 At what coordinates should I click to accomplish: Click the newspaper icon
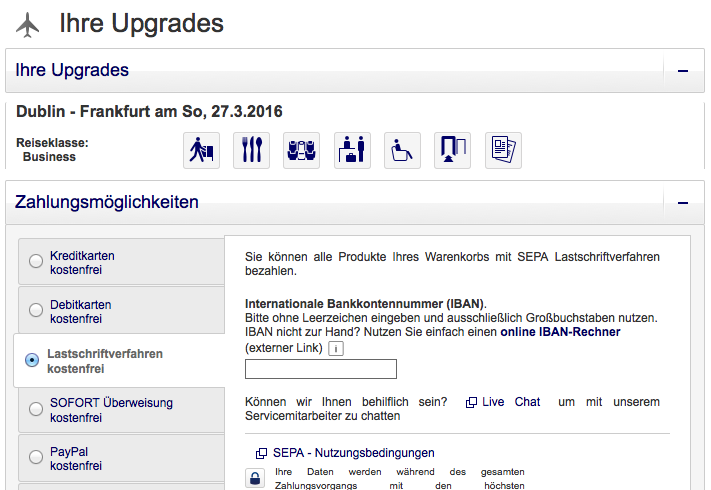(x=503, y=150)
